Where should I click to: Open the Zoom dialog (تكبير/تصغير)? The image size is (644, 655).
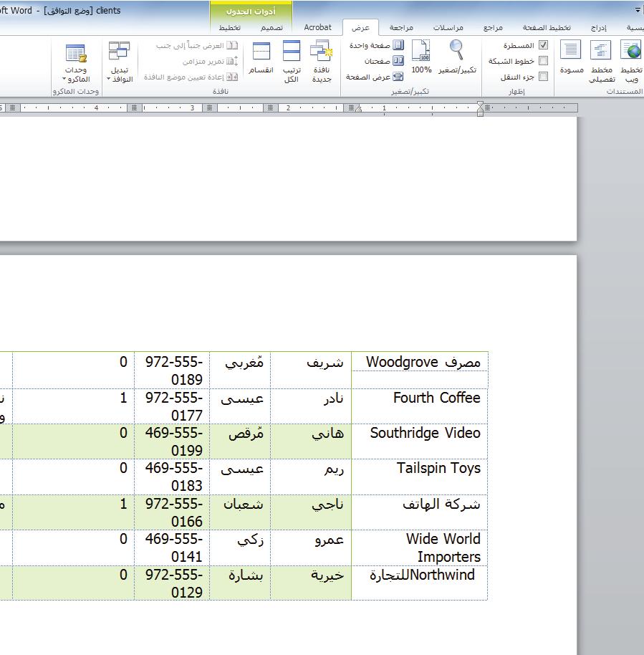point(457,57)
